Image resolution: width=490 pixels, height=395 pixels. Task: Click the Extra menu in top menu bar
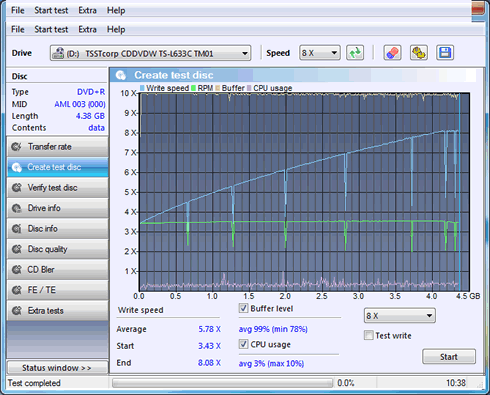click(87, 10)
